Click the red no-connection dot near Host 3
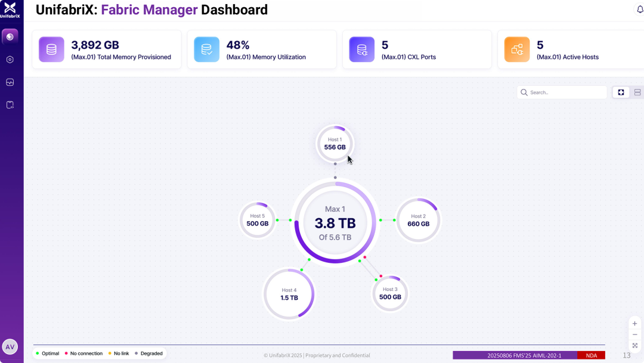Image resolution: width=644 pixels, height=363 pixels. coord(380,276)
